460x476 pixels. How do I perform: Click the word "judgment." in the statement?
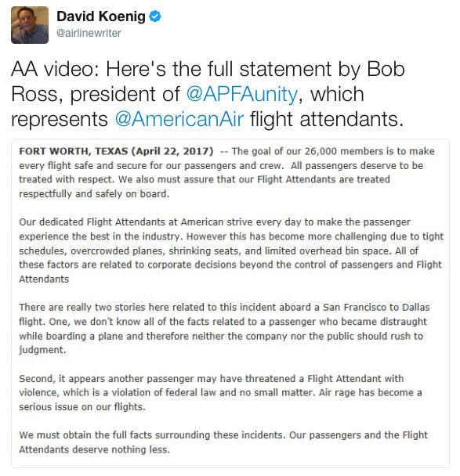coord(42,350)
